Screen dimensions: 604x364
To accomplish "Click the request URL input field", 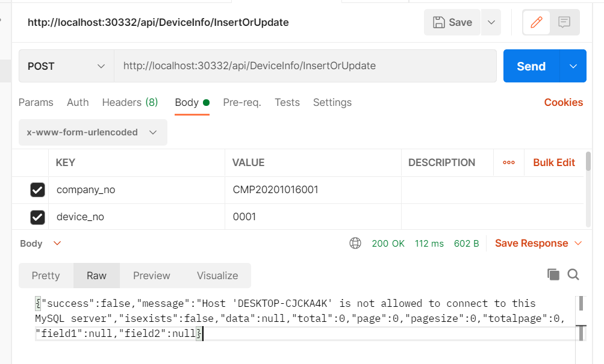I will (305, 66).
